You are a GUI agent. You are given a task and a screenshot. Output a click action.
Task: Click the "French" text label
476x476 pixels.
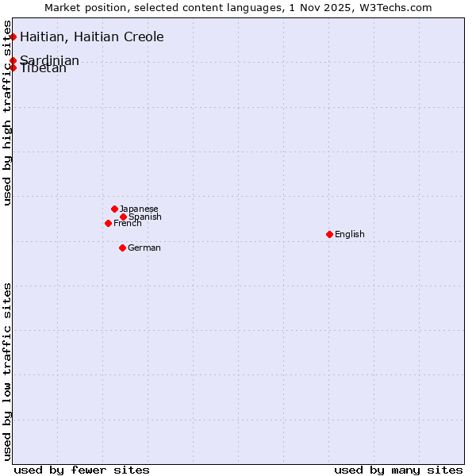[128, 223]
